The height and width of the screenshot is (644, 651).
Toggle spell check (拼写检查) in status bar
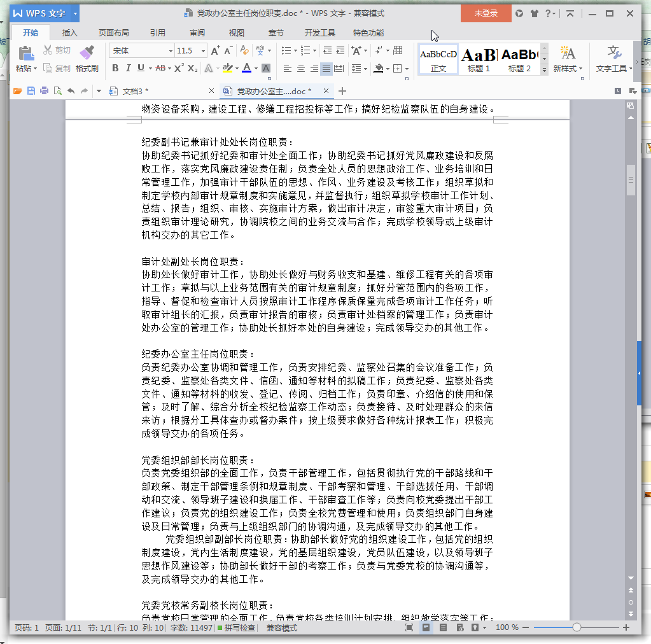(x=237, y=628)
